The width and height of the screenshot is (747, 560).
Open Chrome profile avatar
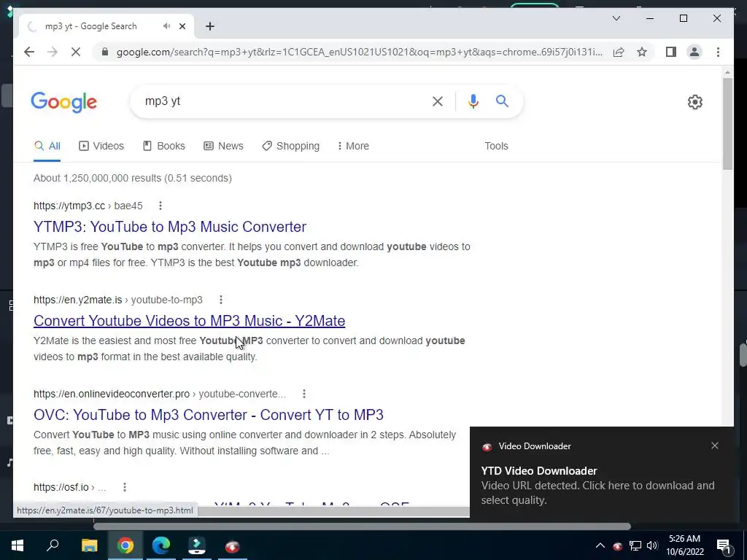[694, 52]
